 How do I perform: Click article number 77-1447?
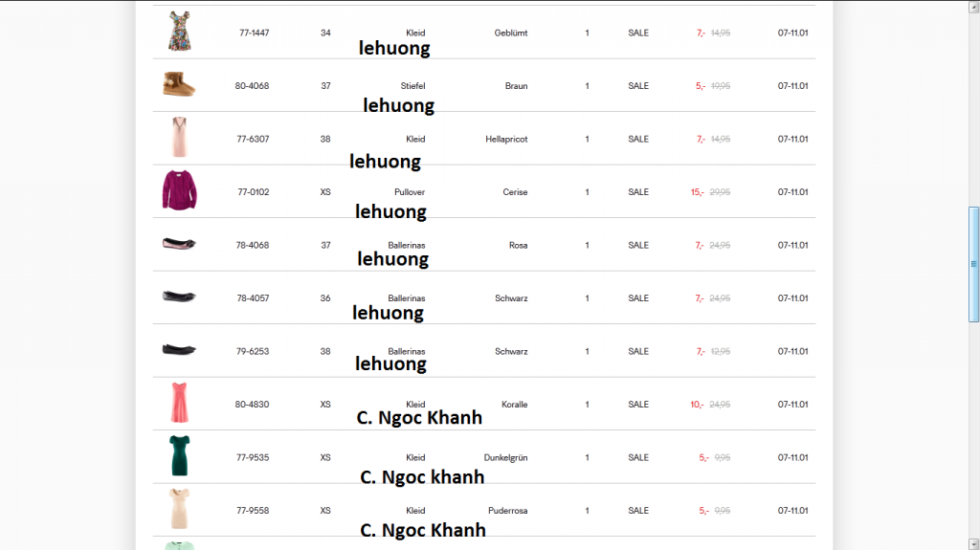click(x=254, y=33)
